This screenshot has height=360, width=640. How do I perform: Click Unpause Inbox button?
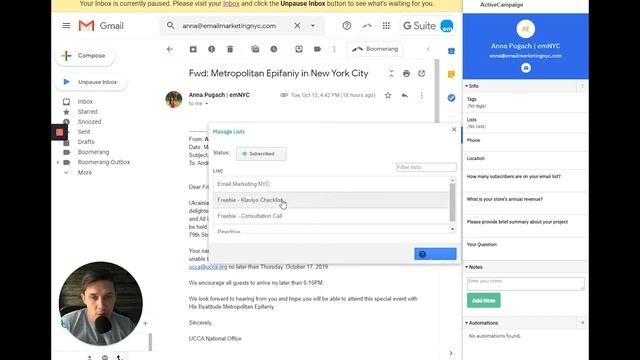pyautogui.click(x=91, y=82)
